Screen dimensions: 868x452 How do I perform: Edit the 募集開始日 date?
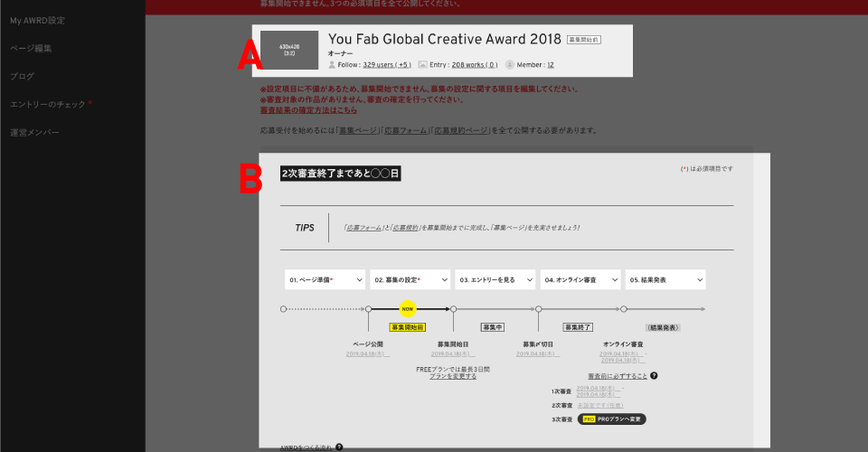tap(453, 354)
